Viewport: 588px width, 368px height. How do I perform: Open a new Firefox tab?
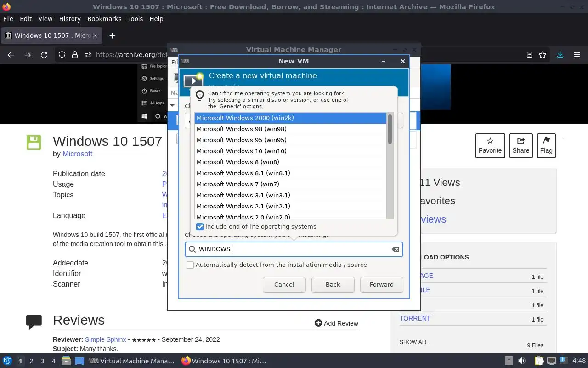pyautogui.click(x=112, y=35)
